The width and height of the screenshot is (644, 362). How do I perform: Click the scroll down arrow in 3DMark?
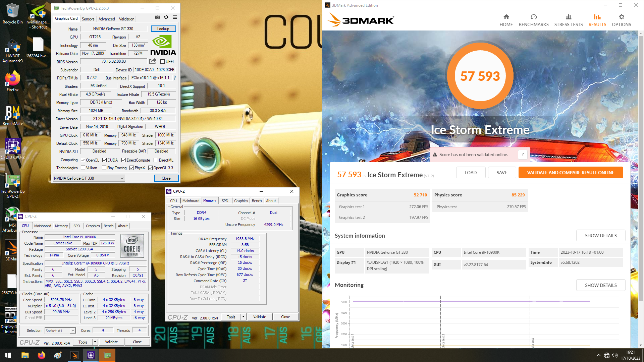(x=641, y=345)
